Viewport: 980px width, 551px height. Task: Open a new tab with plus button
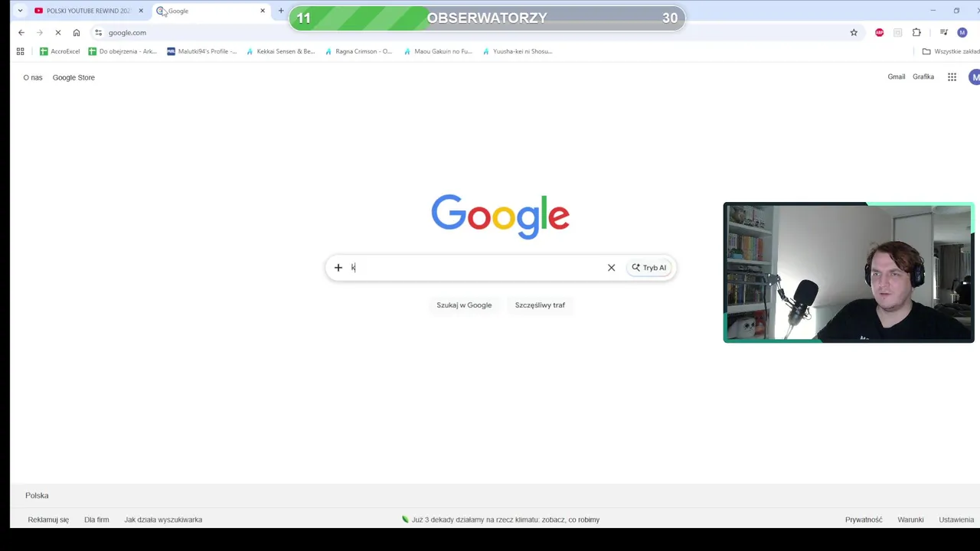[x=281, y=11]
